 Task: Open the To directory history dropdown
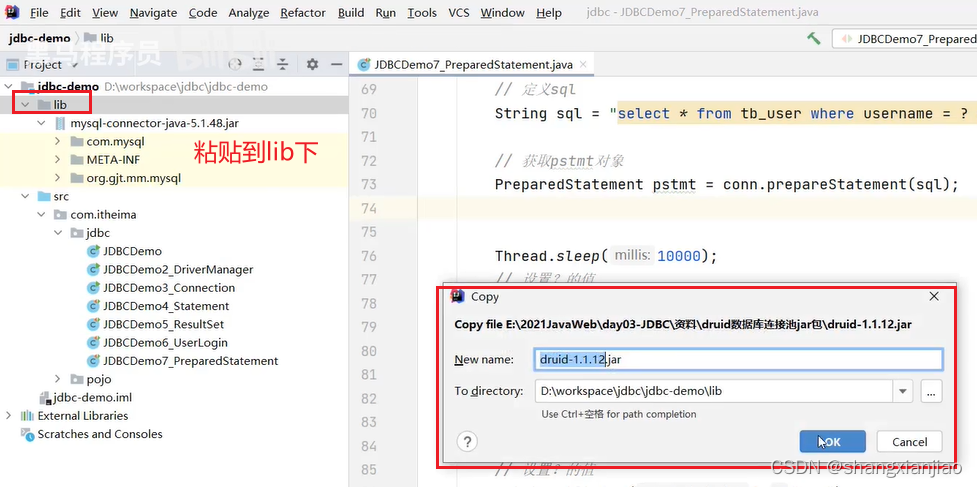click(x=902, y=392)
